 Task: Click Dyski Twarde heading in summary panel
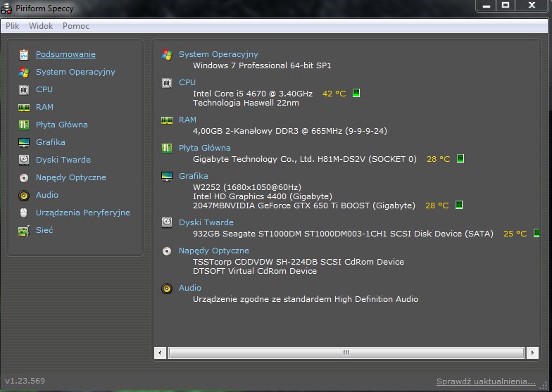tap(206, 222)
